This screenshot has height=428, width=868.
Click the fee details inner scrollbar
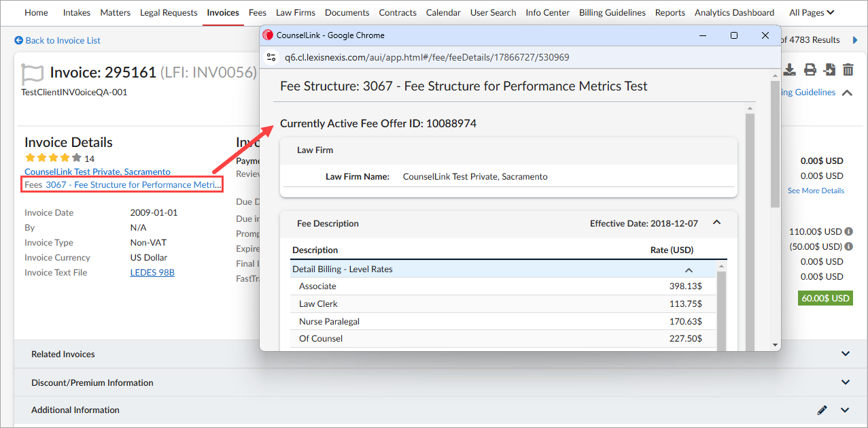tap(750, 231)
